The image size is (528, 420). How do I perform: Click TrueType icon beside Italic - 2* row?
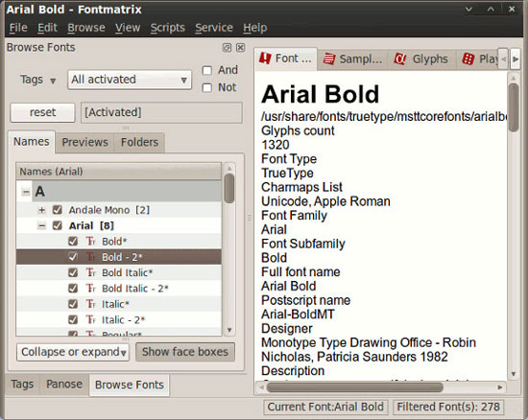pos(90,319)
